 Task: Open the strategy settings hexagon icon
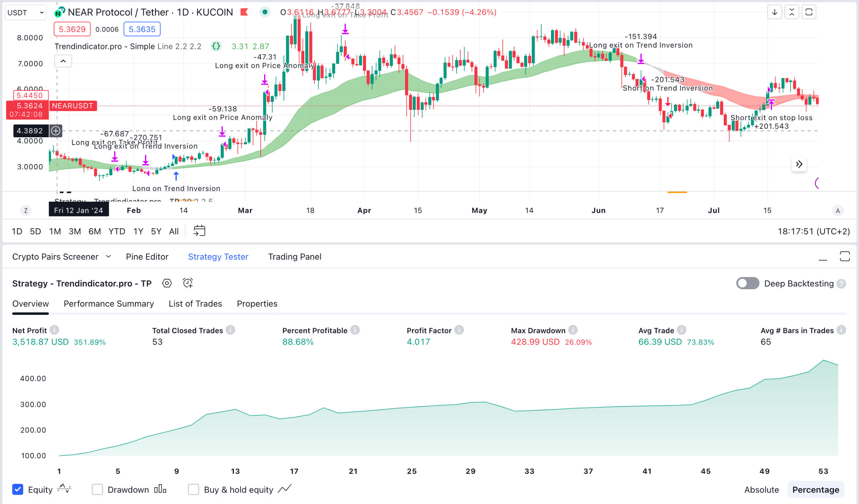tap(167, 283)
